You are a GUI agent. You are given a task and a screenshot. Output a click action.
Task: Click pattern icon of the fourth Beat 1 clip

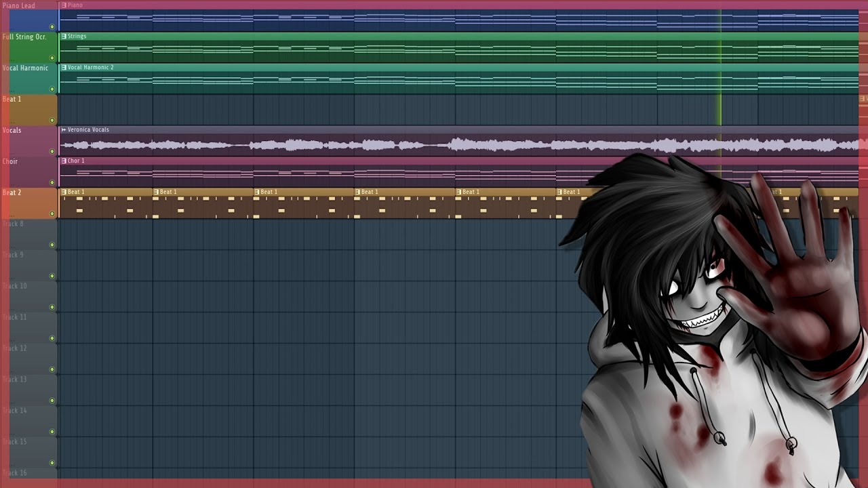pyautogui.click(x=357, y=192)
